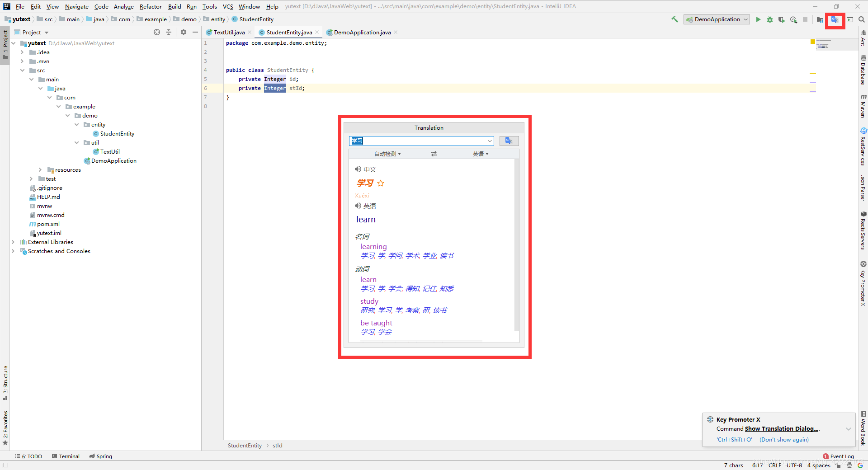Image resolution: width=868 pixels, height=470 pixels.
Task: Open Search Everywhere magnifier icon
Action: click(862, 19)
